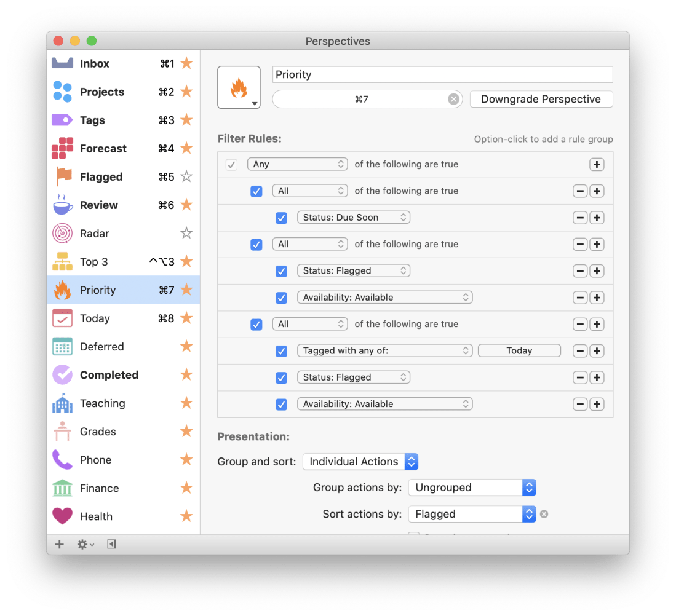
Task: Toggle the Flagged perspective favorite star
Action: pos(186,177)
